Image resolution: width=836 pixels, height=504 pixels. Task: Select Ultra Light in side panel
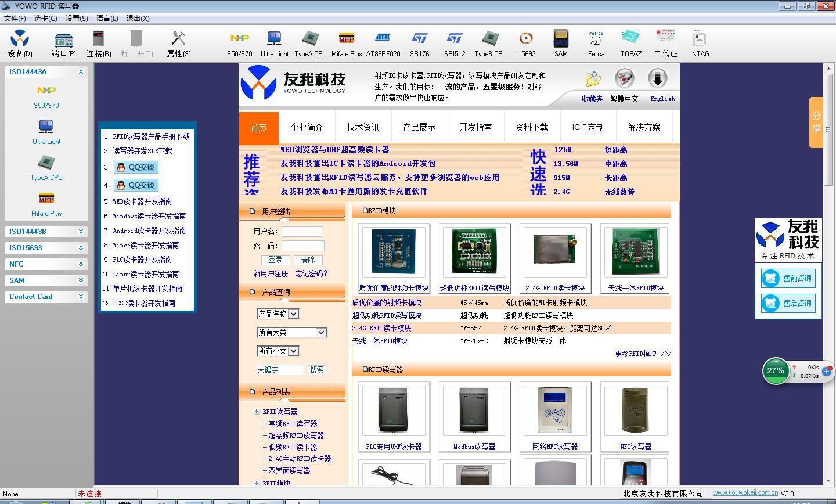coord(46,132)
